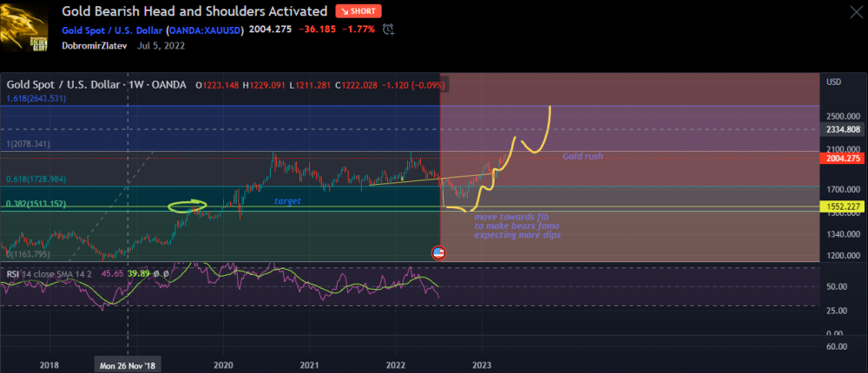Click the idea title Gold Bearish Head and Shoulders
This screenshot has height=373, width=868.
click(x=194, y=11)
